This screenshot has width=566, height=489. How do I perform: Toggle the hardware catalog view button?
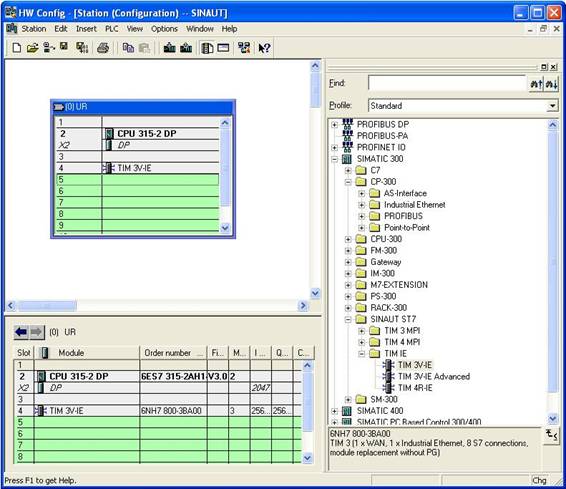coord(207,48)
